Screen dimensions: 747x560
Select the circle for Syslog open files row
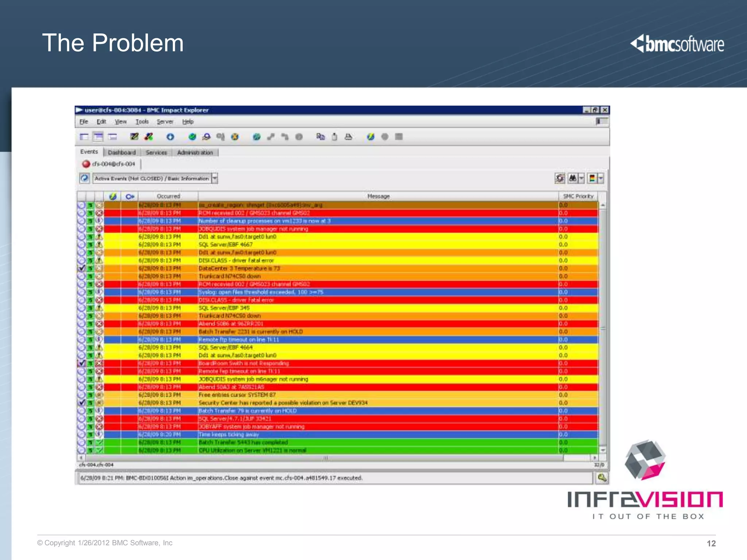81,292
